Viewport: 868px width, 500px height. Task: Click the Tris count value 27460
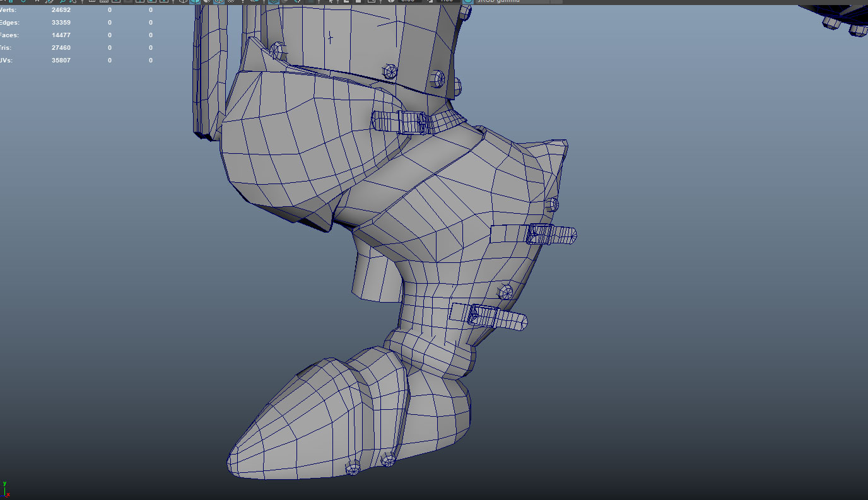[61, 48]
